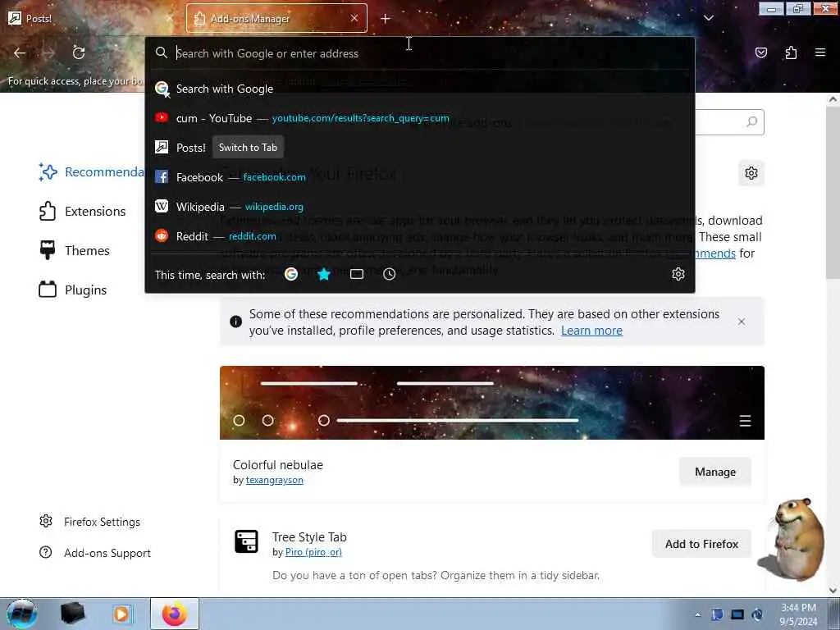
Task: Open texangrayson author link
Action: (274, 480)
